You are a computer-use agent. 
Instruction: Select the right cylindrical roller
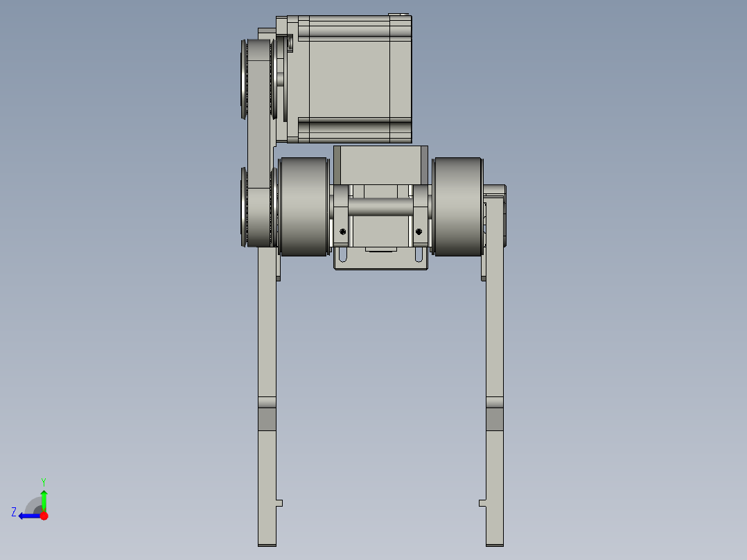tap(458, 207)
